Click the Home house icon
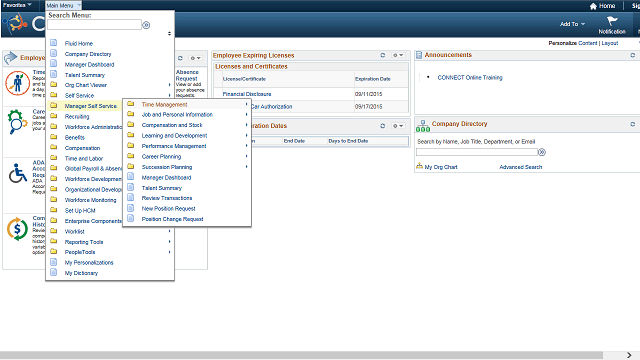640x360 pixels. pyautogui.click(x=593, y=6)
